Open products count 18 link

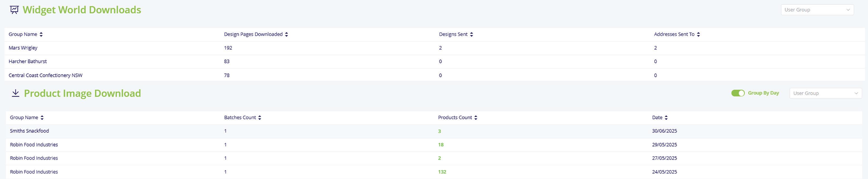click(441, 145)
